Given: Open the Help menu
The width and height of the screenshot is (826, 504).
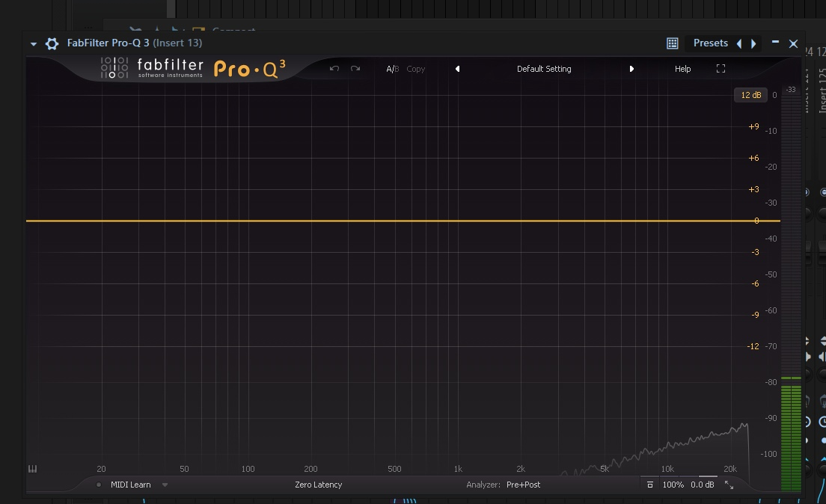Looking at the screenshot, I should click(682, 69).
